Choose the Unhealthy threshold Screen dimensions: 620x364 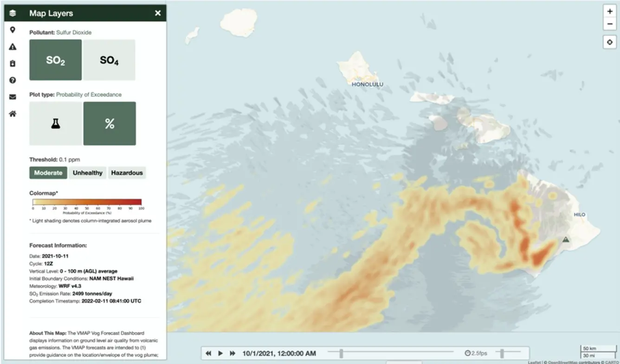[x=88, y=172]
